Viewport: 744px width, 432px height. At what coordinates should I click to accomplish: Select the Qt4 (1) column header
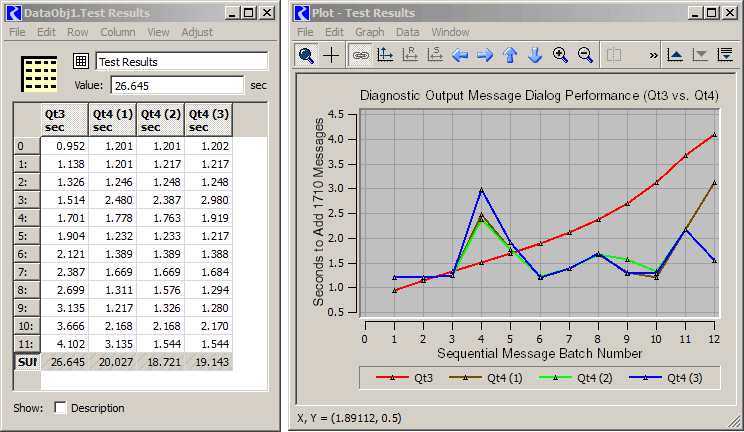tap(112, 120)
